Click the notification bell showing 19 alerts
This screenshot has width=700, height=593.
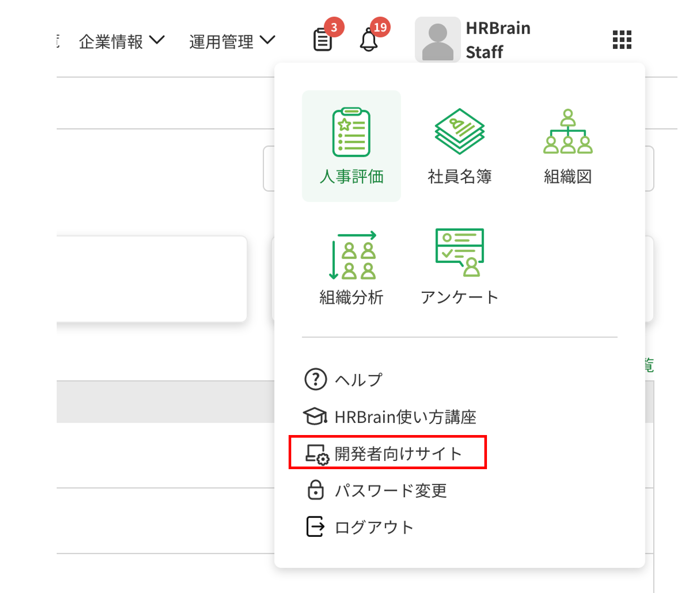tap(369, 41)
